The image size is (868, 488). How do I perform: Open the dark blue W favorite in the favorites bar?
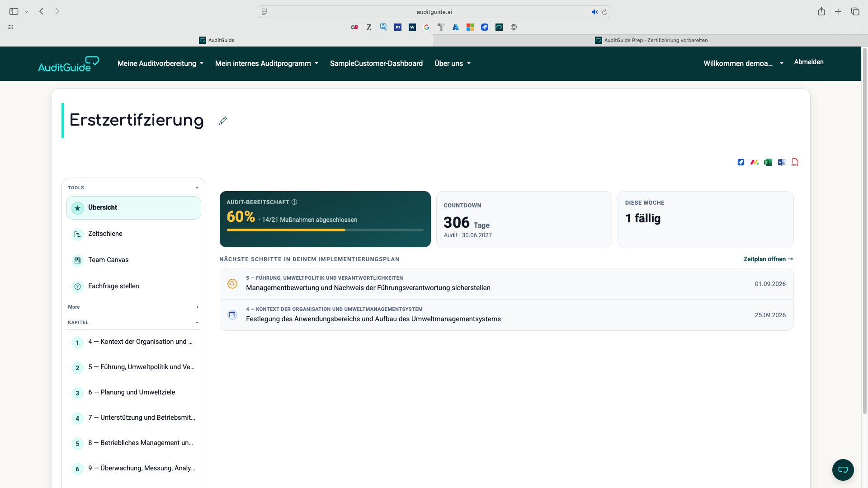click(412, 27)
